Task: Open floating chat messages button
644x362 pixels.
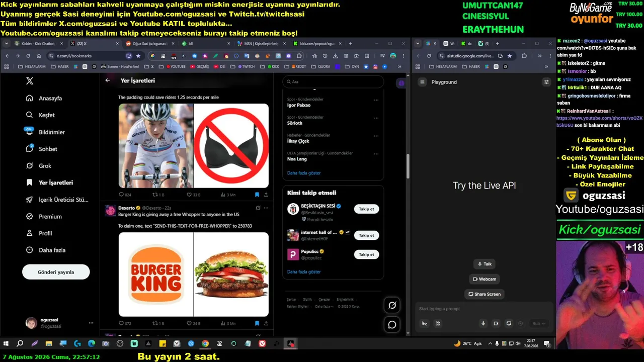Action: [392, 325]
